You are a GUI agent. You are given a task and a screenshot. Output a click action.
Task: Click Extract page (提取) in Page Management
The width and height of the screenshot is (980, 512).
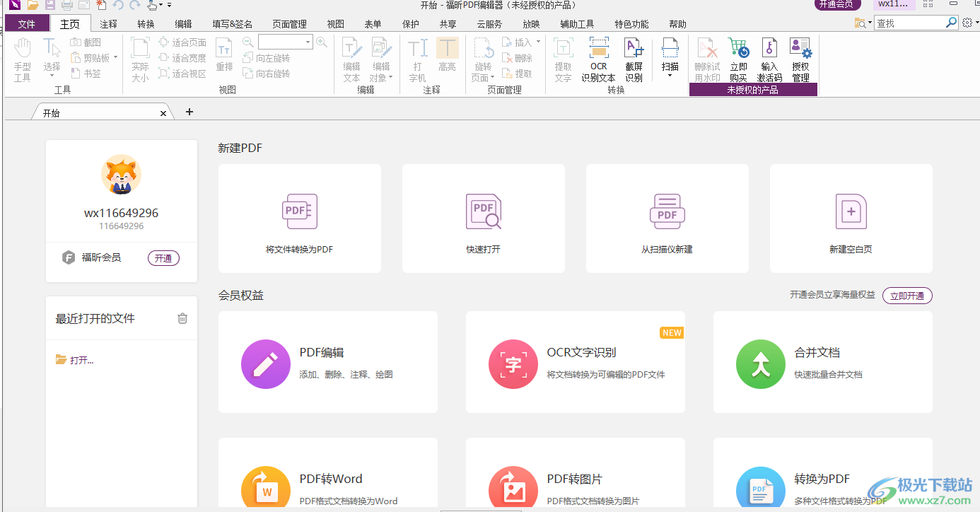(x=517, y=74)
